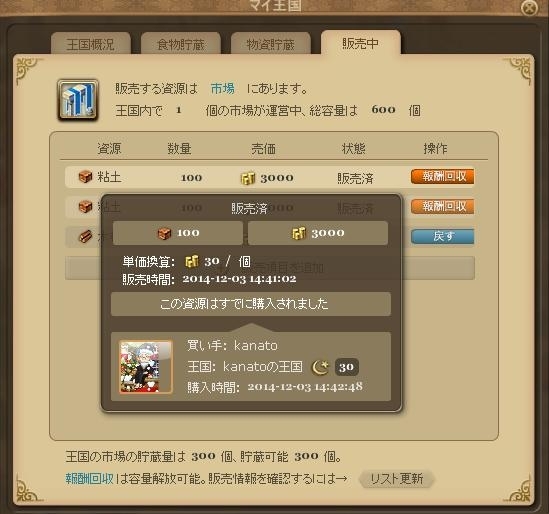Click gold coin icon beside 3000 price
The image size is (549, 514).
coord(248,178)
